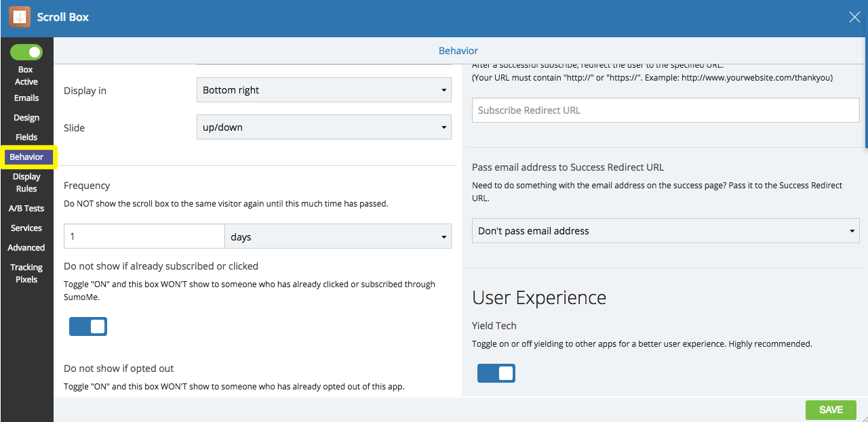Select the Behavior sidebar tab

tap(26, 157)
